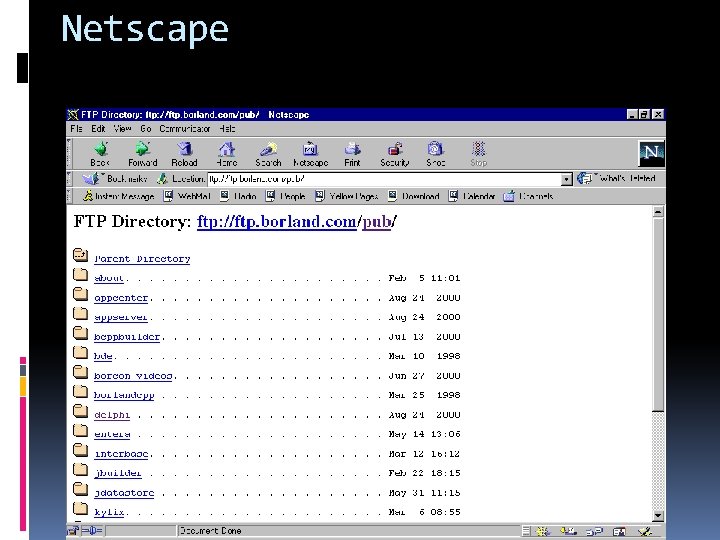Click the vertical scrollbar thumb

(x=658, y=314)
